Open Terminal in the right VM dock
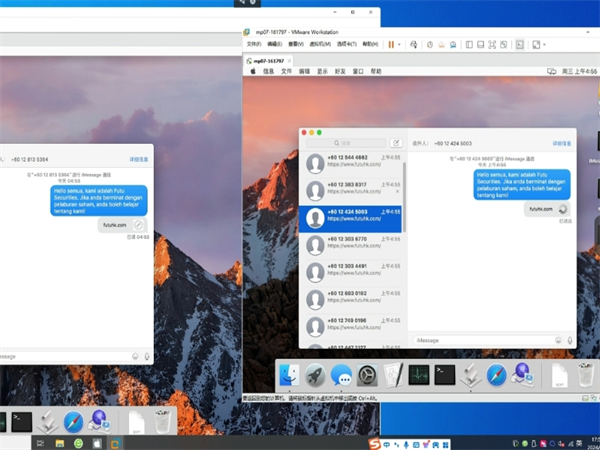This screenshot has height=450, width=600. pos(445,376)
